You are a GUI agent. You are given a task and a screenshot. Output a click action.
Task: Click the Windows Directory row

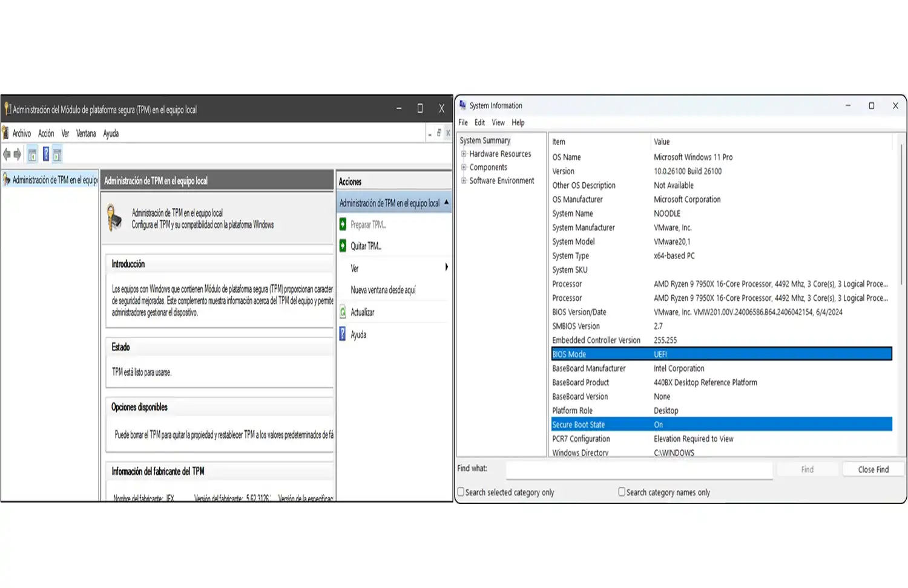(x=722, y=452)
